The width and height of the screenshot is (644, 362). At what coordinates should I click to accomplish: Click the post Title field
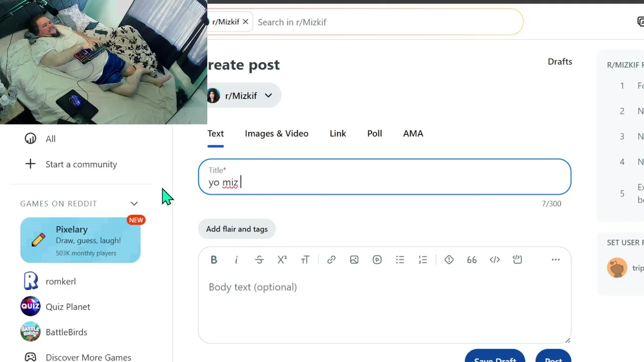pos(385,177)
